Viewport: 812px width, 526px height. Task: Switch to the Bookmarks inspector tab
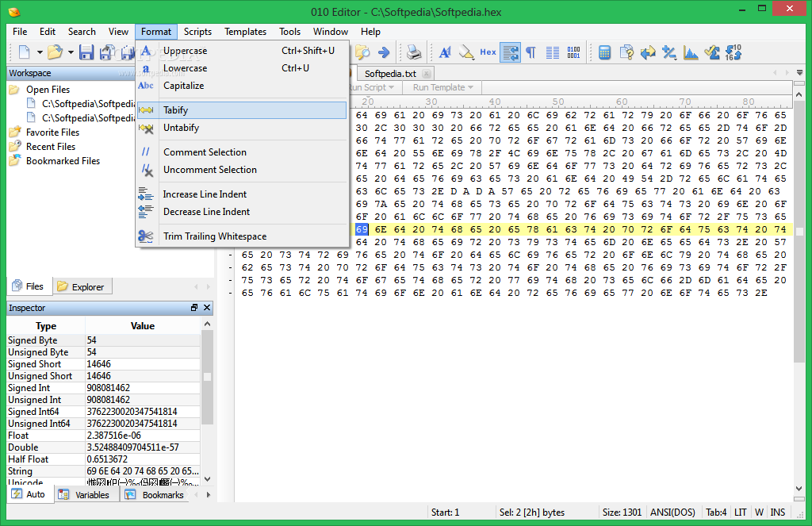pyautogui.click(x=155, y=495)
